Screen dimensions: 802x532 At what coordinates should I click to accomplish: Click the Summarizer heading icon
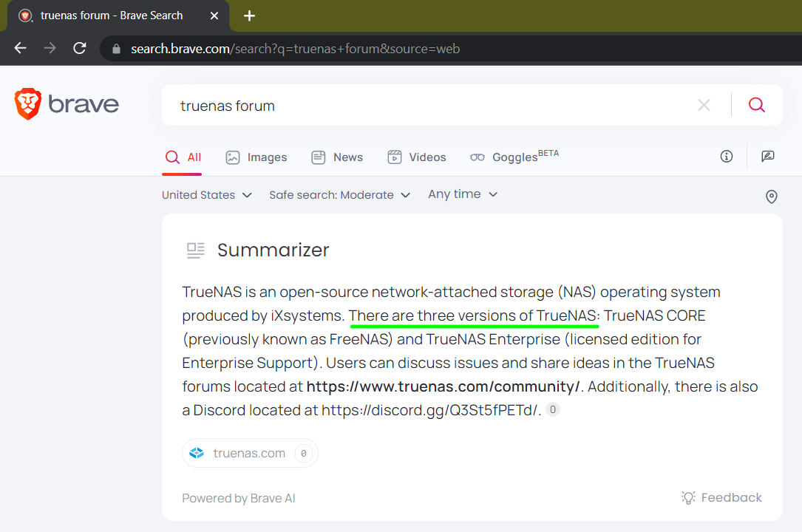click(195, 250)
